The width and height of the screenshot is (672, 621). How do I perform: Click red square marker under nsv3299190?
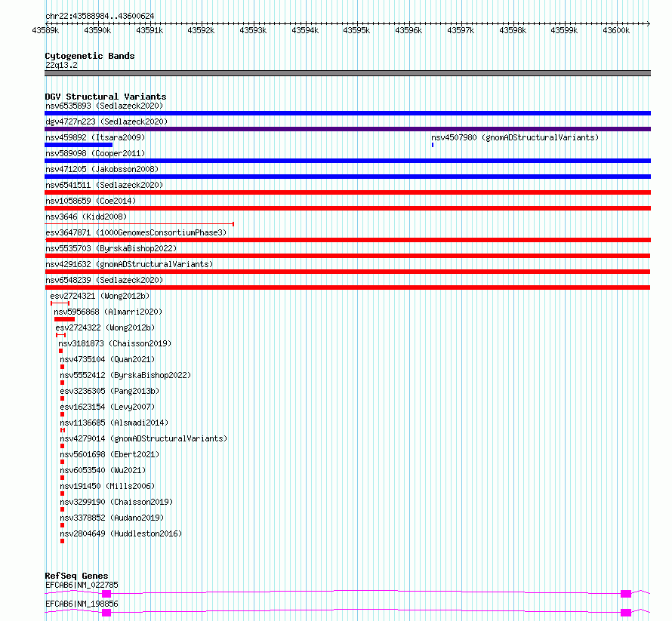click(x=62, y=509)
